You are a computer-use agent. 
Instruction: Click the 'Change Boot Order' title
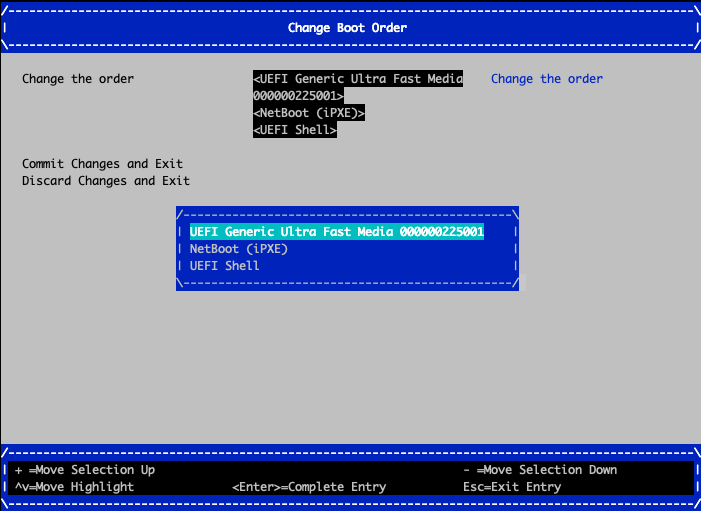click(347, 27)
